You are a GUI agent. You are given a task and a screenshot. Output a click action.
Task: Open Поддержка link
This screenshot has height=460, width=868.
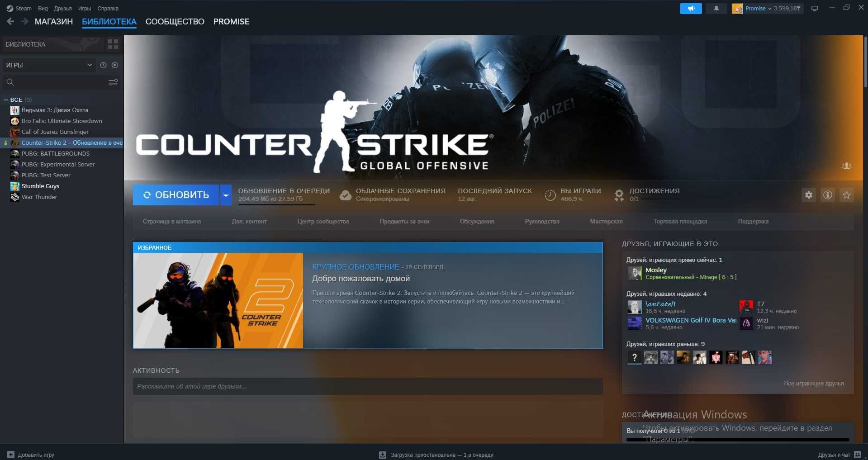[x=753, y=221]
